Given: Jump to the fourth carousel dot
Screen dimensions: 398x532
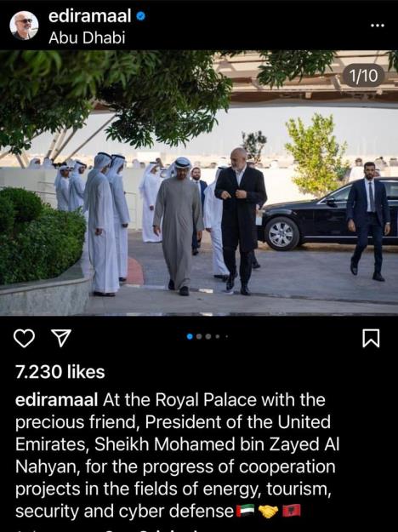Looking at the screenshot, I should coord(218,336).
